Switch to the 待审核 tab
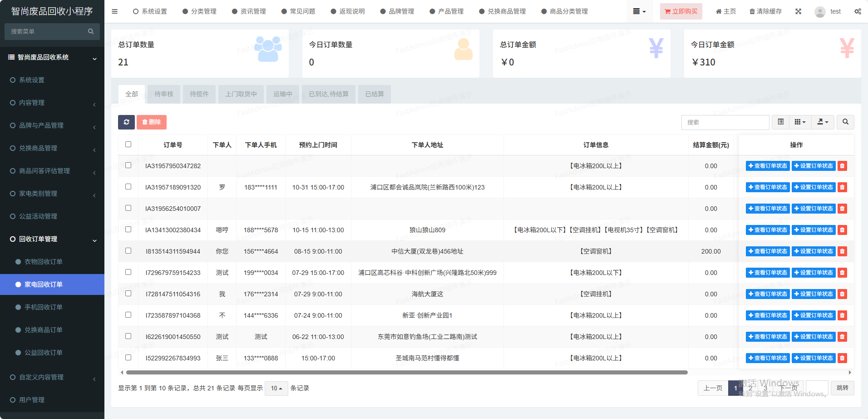This screenshot has height=419, width=868. coord(163,94)
